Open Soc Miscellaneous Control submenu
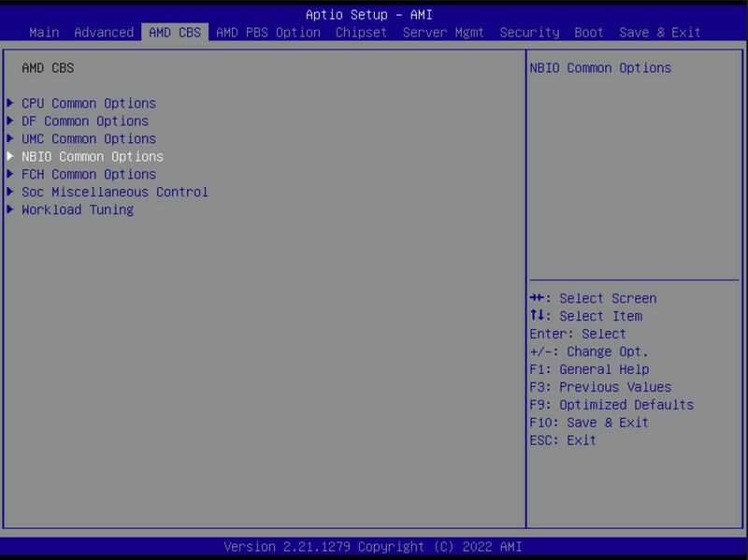This screenshot has height=560, width=748. (x=114, y=192)
